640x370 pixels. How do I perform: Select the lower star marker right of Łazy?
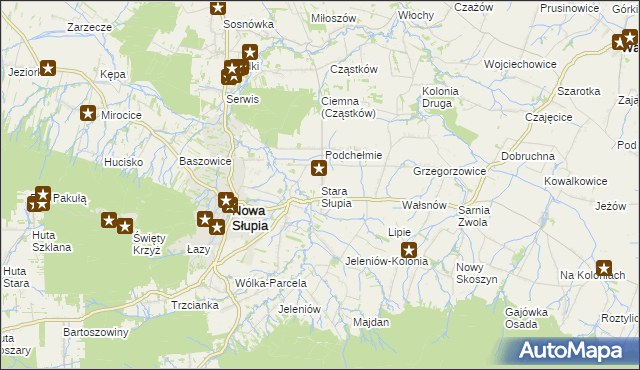tap(217, 227)
